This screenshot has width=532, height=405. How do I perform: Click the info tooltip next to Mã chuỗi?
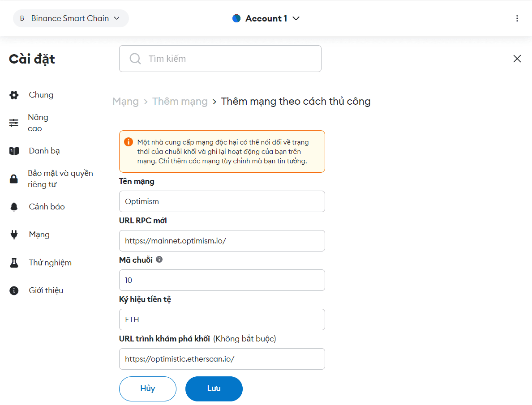point(159,260)
